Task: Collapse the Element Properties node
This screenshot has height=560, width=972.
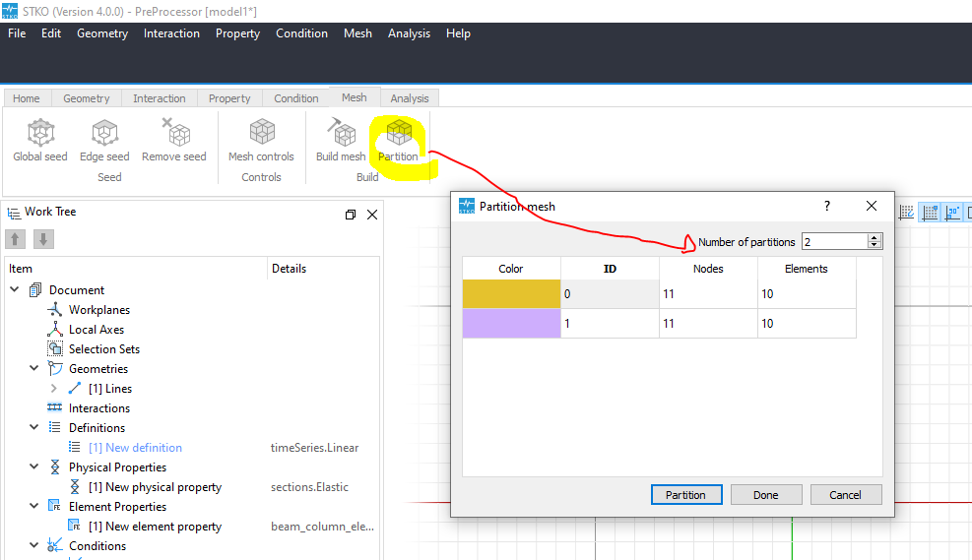Action: pyautogui.click(x=34, y=506)
